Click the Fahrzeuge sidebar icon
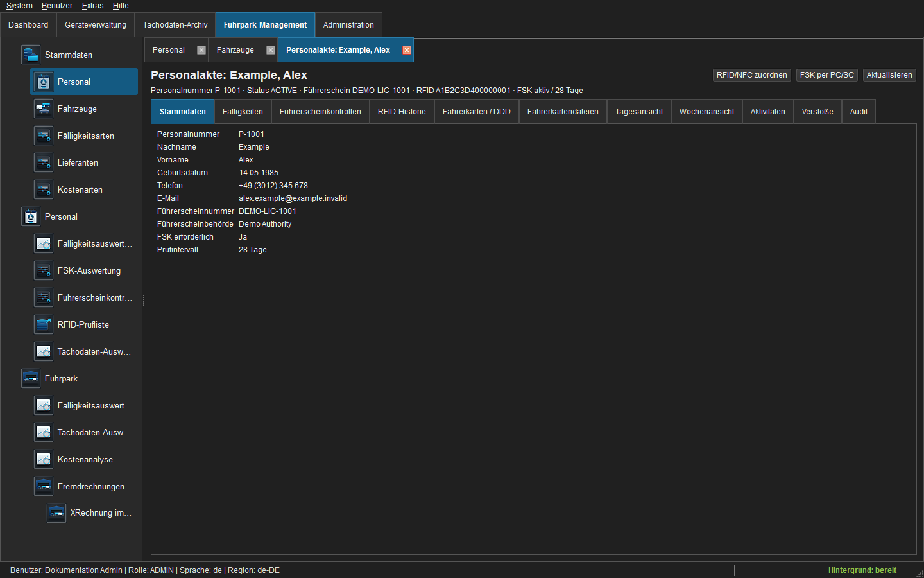 [x=43, y=109]
